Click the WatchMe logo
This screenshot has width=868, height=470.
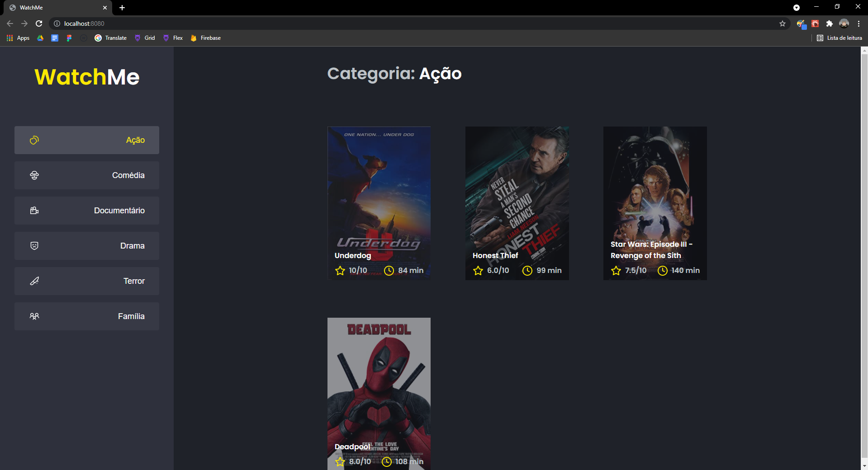point(87,77)
